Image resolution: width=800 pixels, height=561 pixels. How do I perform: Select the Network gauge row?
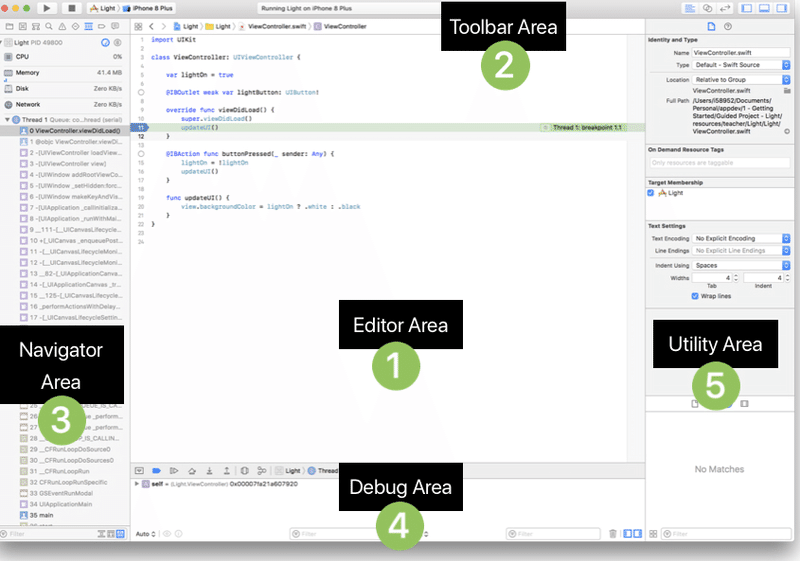[x=63, y=105]
